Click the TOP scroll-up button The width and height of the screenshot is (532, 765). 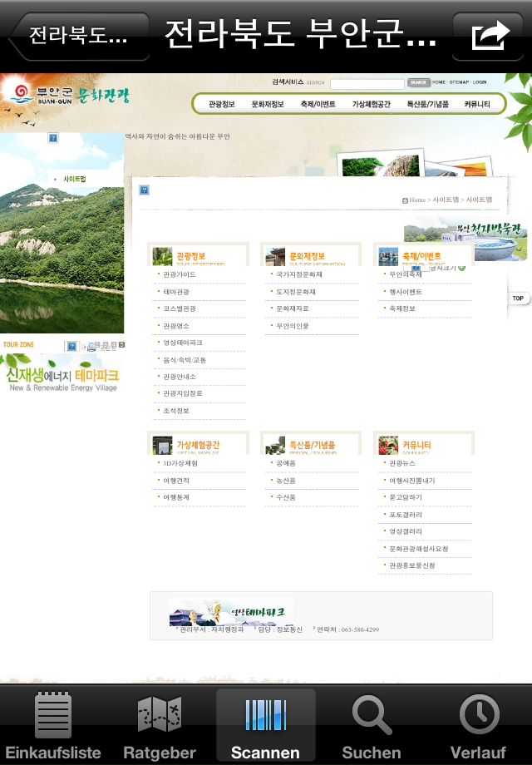[517, 298]
